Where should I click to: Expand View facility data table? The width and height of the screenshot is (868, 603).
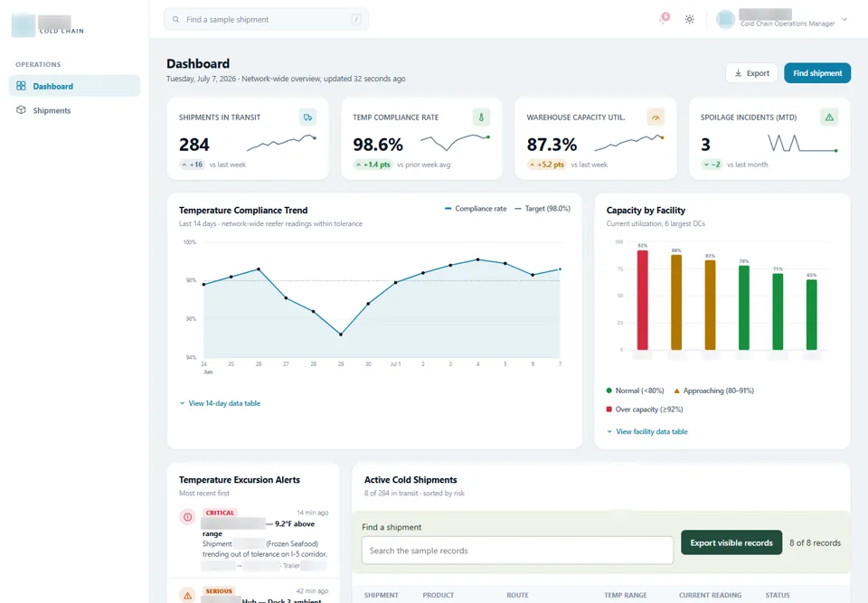(x=647, y=431)
